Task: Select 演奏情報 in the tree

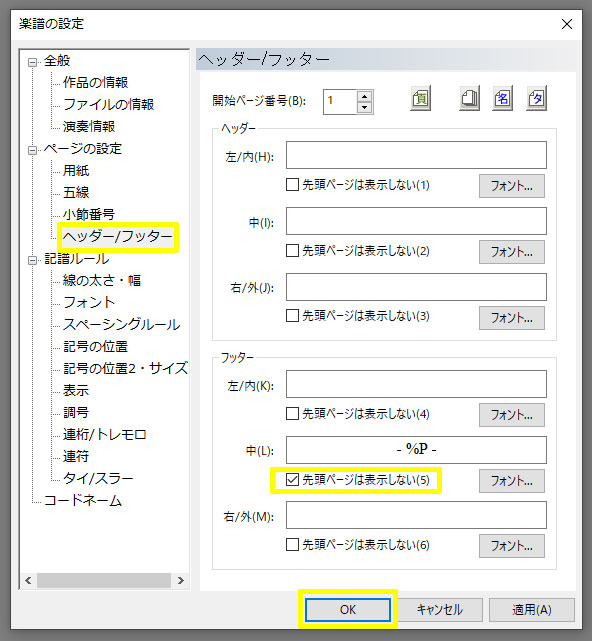Action: [89, 127]
